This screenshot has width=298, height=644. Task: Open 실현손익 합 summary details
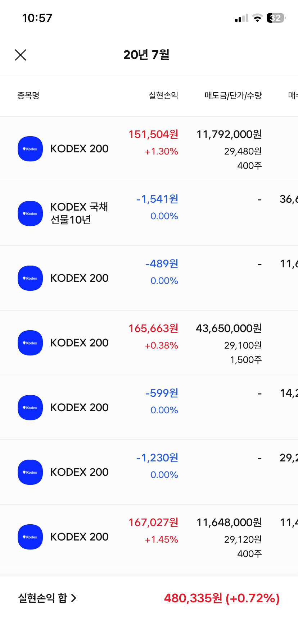click(42, 598)
